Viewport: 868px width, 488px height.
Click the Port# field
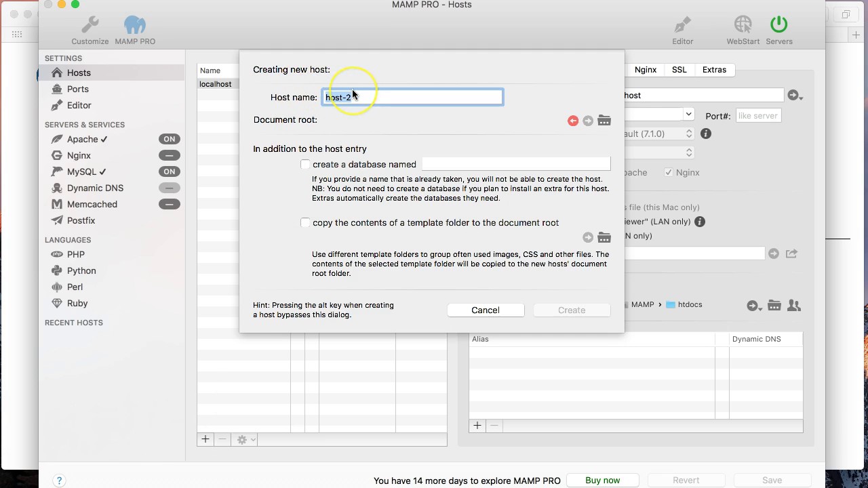758,116
